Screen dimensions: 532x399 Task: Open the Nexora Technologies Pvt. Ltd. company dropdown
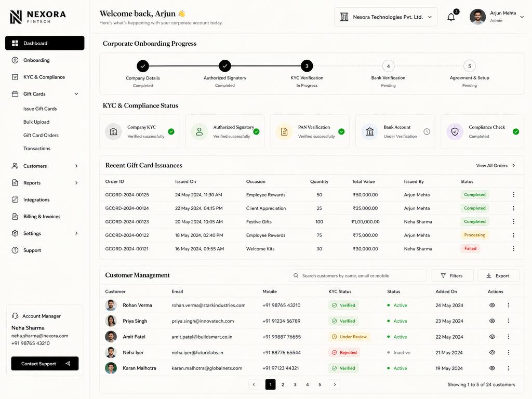[x=386, y=17]
